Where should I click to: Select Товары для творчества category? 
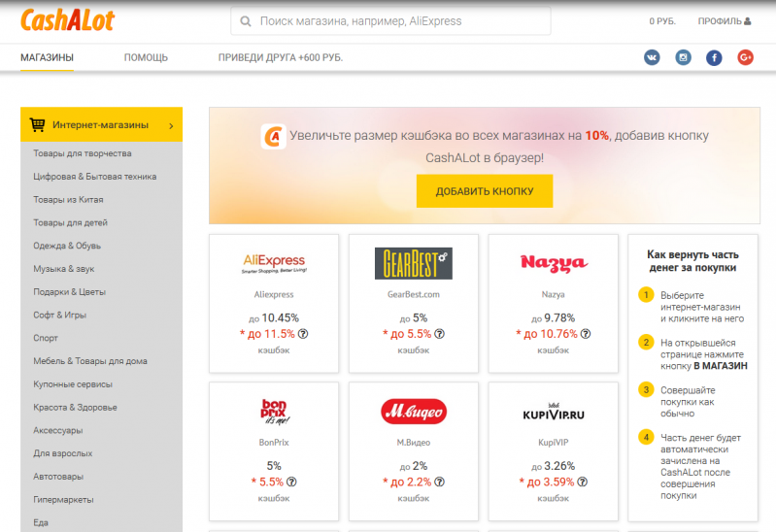83,153
